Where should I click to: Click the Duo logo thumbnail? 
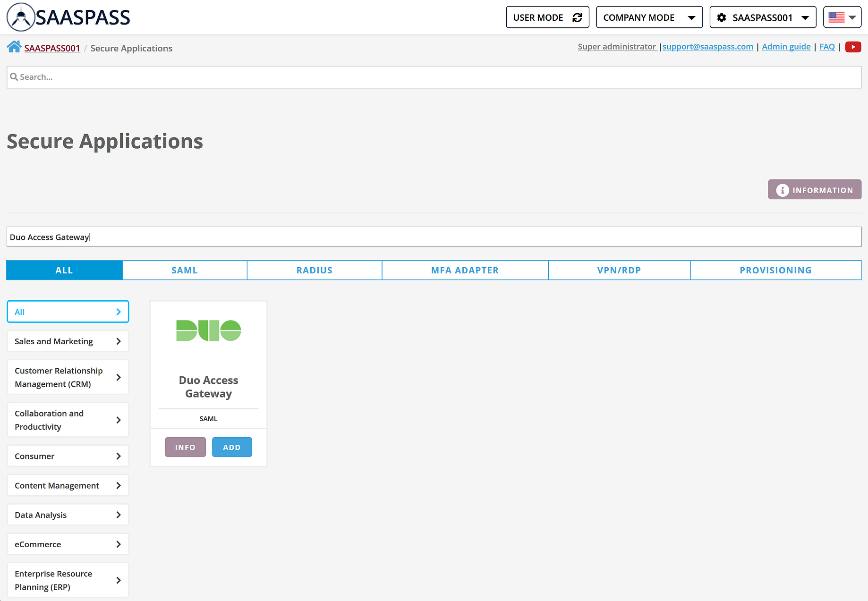pos(209,330)
